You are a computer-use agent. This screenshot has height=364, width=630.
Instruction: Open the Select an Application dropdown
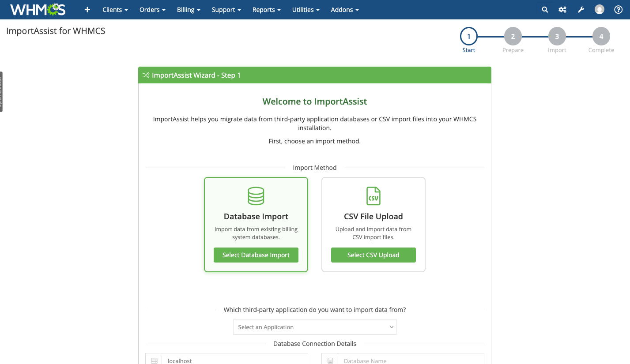(315, 327)
